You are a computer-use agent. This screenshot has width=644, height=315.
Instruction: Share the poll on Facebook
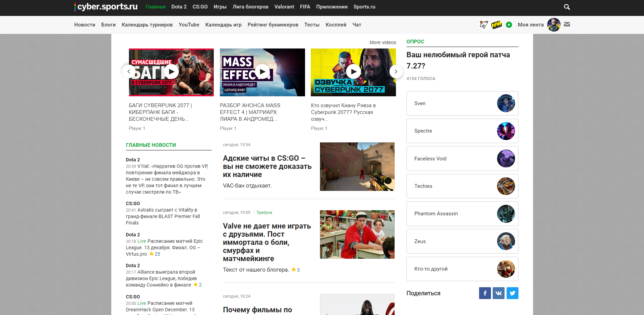point(485,293)
